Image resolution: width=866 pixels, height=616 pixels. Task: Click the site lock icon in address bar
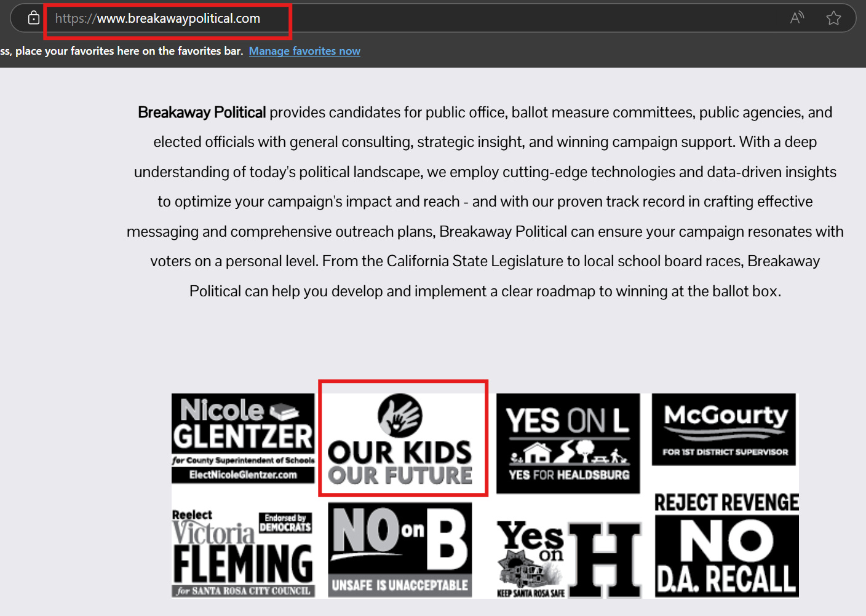click(x=34, y=18)
